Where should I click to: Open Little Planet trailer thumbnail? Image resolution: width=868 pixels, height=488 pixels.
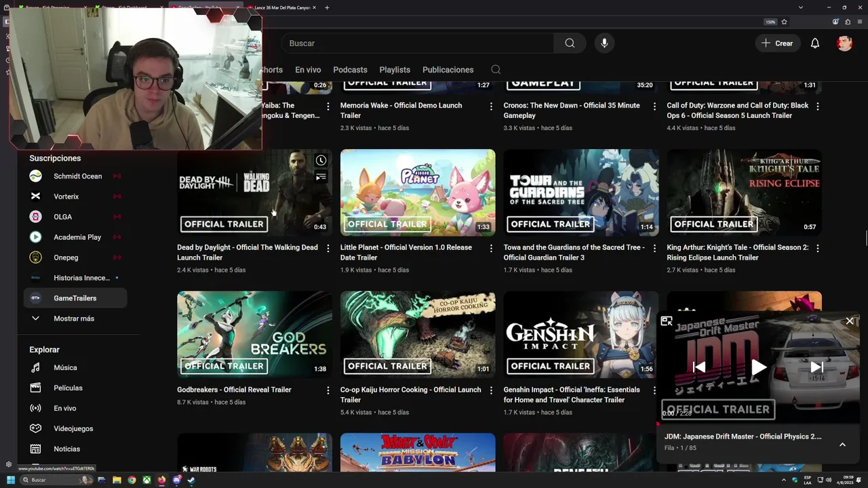(x=418, y=192)
